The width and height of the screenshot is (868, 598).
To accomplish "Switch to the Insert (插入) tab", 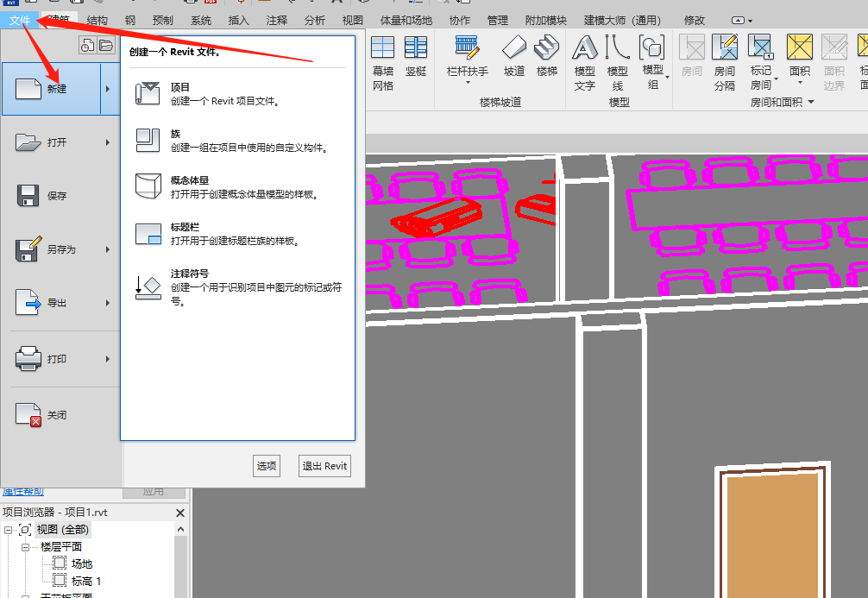I will [239, 21].
